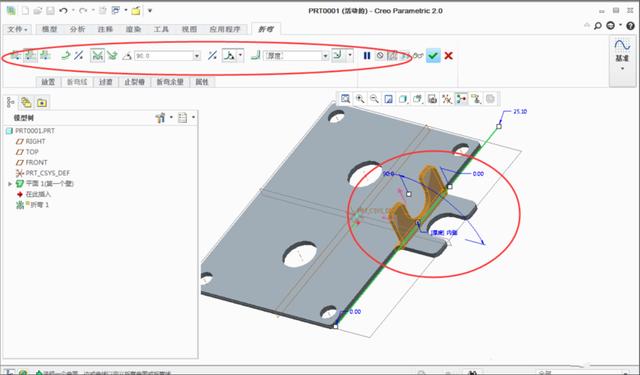Click the Model Tree navigator tab icon
This screenshot has width=640, height=375.
[x=11, y=102]
